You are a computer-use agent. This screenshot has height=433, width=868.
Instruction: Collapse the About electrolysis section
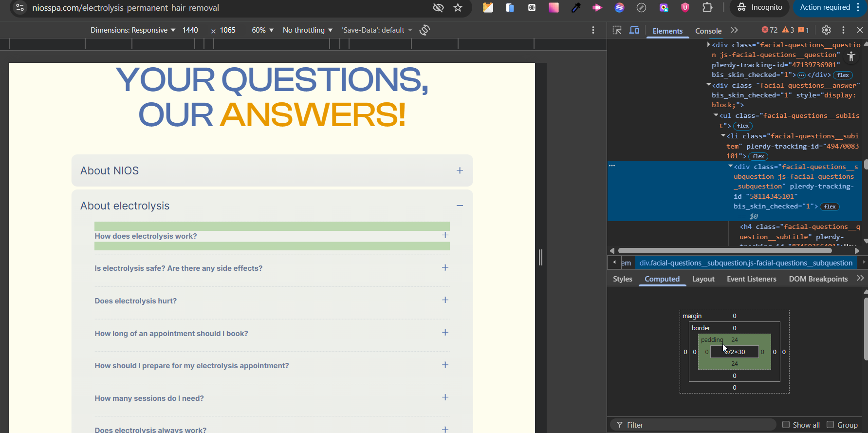pyautogui.click(x=460, y=206)
